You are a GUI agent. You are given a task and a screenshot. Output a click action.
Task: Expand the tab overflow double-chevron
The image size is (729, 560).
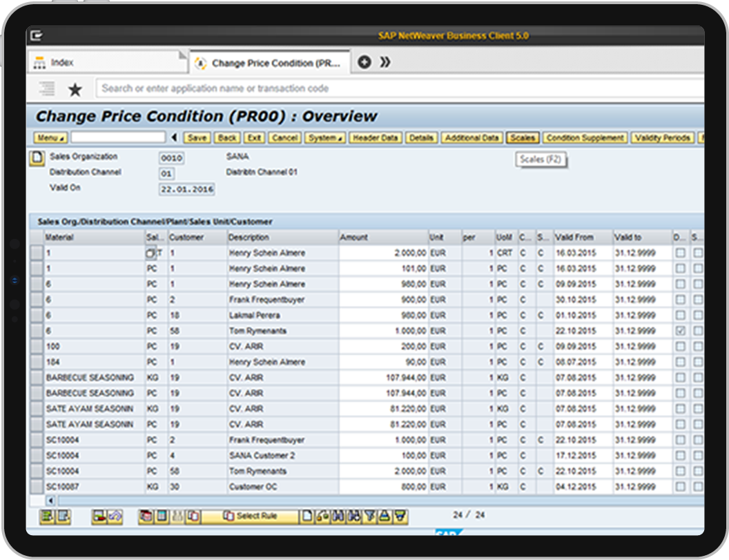click(x=385, y=62)
